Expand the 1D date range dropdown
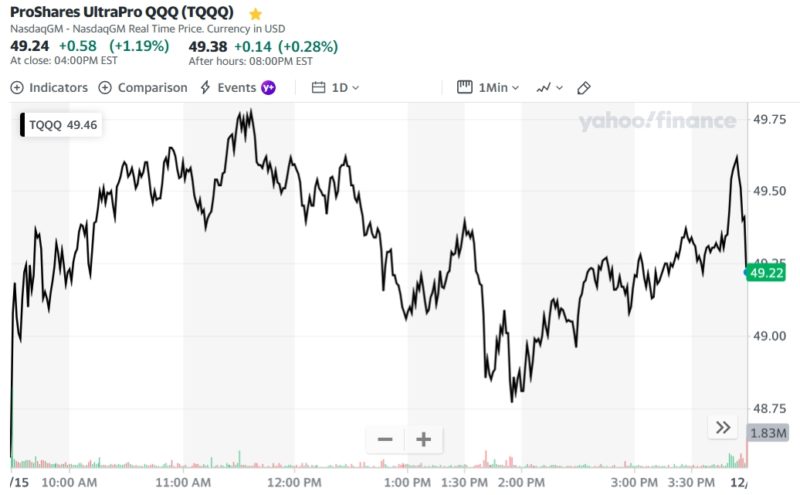Image resolution: width=800 pixels, height=495 pixels. (340, 88)
